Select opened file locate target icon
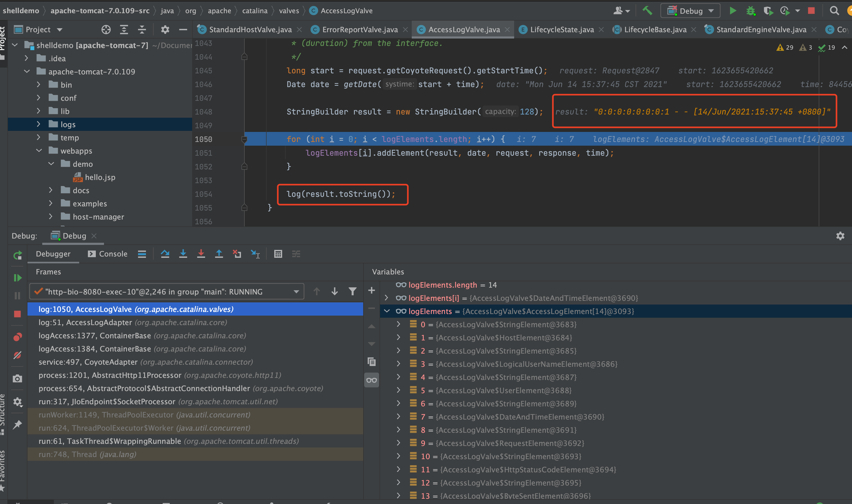This screenshot has width=852, height=504. click(x=106, y=30)
